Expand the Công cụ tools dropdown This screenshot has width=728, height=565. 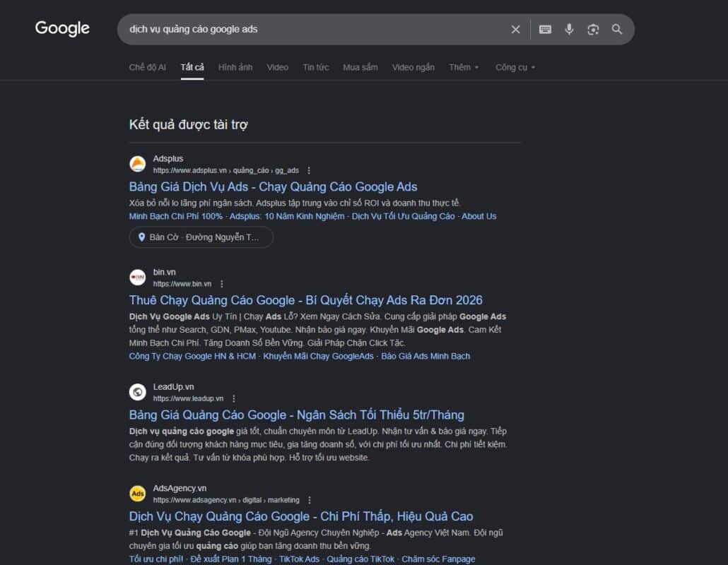[x=515, y=67]
